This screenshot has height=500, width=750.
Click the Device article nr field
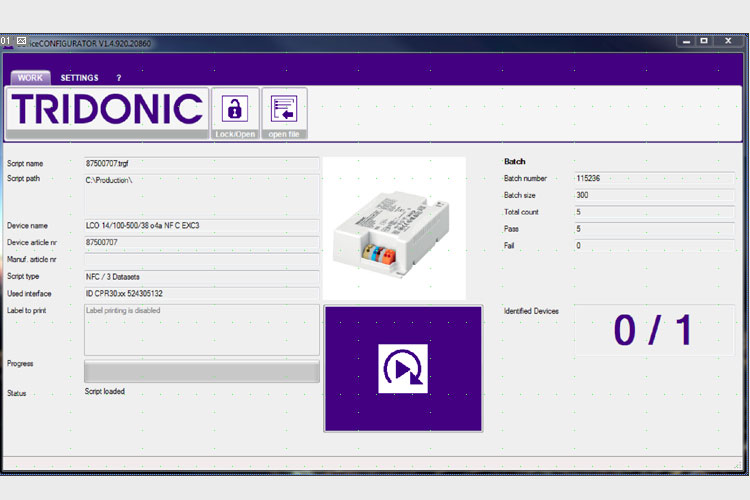pos(201,242)
